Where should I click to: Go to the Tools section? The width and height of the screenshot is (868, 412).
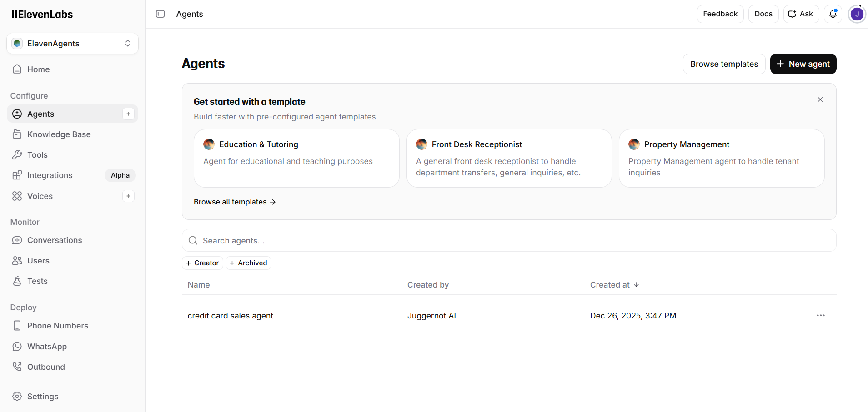pos(37,155)
